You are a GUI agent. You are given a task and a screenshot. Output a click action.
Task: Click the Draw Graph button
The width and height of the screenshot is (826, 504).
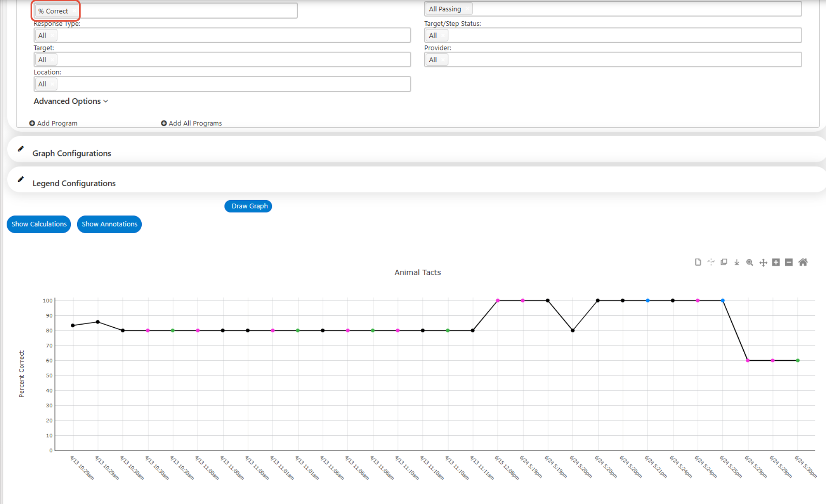click(x=248, y=206)
